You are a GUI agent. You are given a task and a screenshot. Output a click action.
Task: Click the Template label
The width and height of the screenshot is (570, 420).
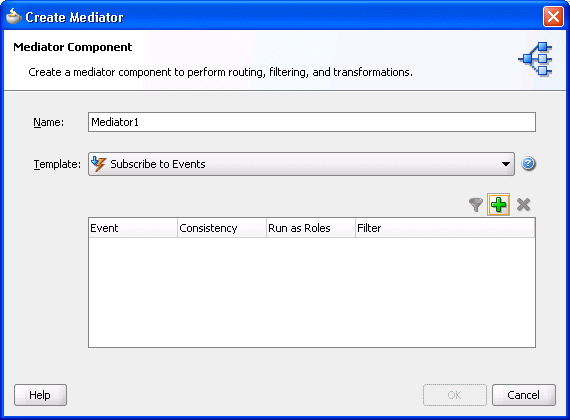pos(57,164)
